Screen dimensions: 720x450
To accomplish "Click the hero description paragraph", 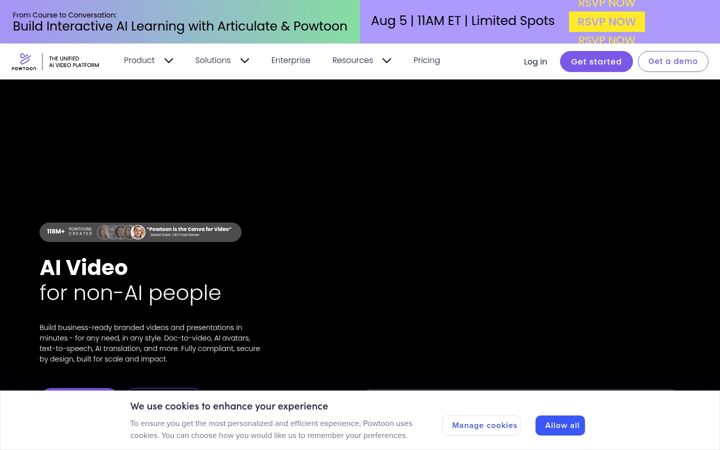I will [150, 343].
